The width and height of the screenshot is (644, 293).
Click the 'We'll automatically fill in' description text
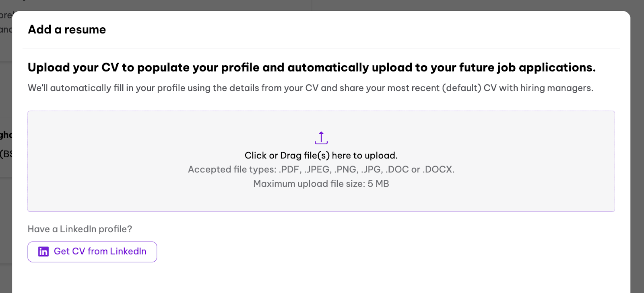[310, 88]
